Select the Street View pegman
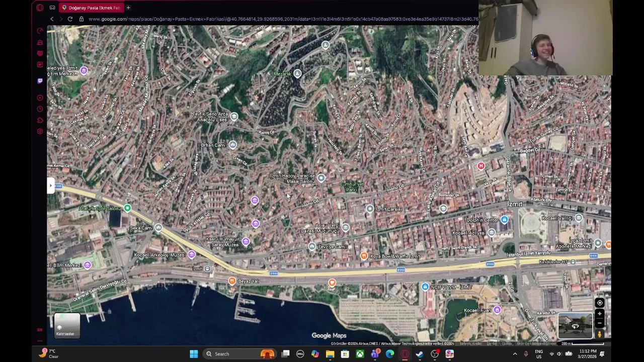 (599, 334)
